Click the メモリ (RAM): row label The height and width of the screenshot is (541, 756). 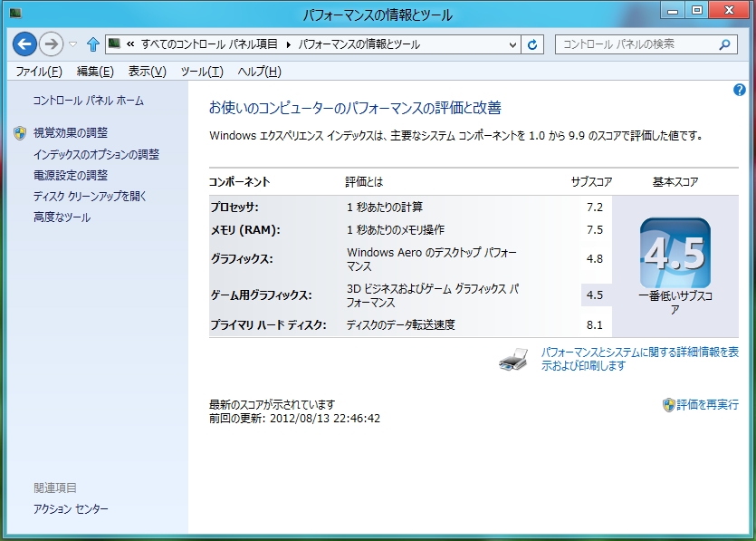245,229
